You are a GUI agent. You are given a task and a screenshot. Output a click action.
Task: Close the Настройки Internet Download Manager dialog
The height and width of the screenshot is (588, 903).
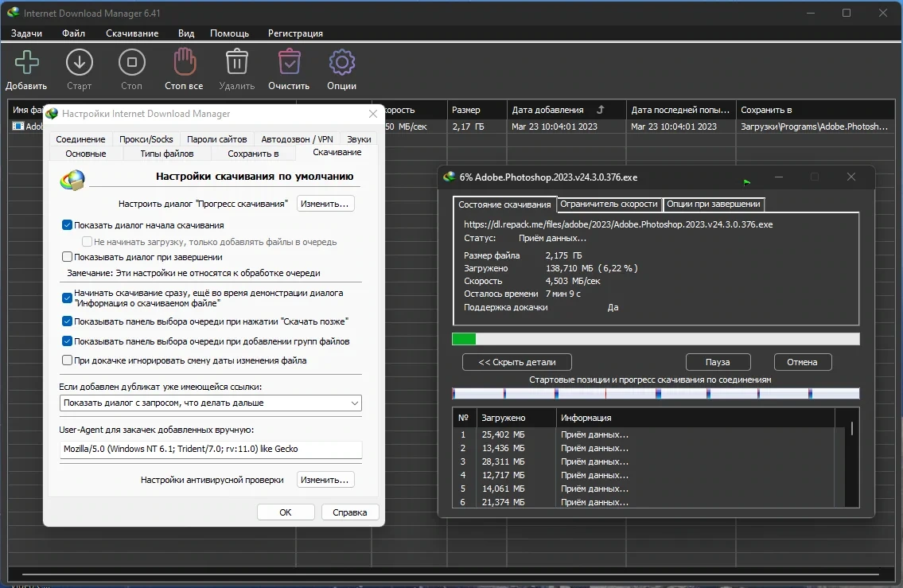pos(372,114)
